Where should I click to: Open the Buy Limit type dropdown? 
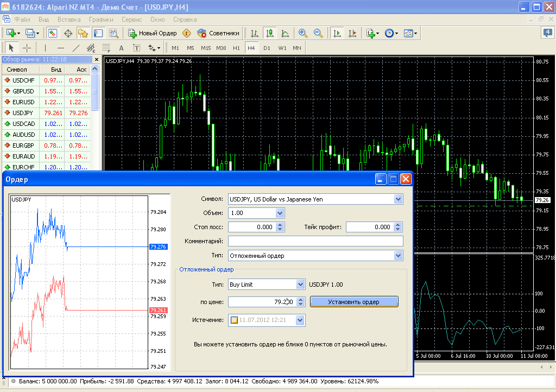coord(300,284)
